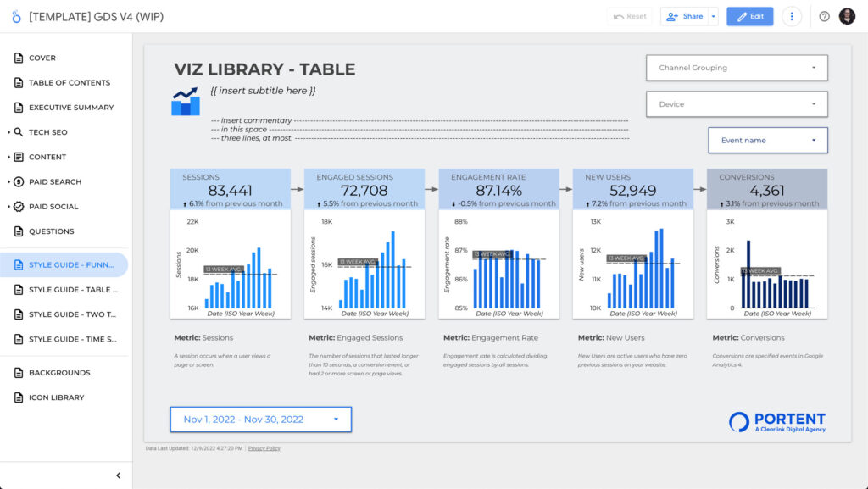
Task: Open the Event name dropdown
Action: click(767, 140)
